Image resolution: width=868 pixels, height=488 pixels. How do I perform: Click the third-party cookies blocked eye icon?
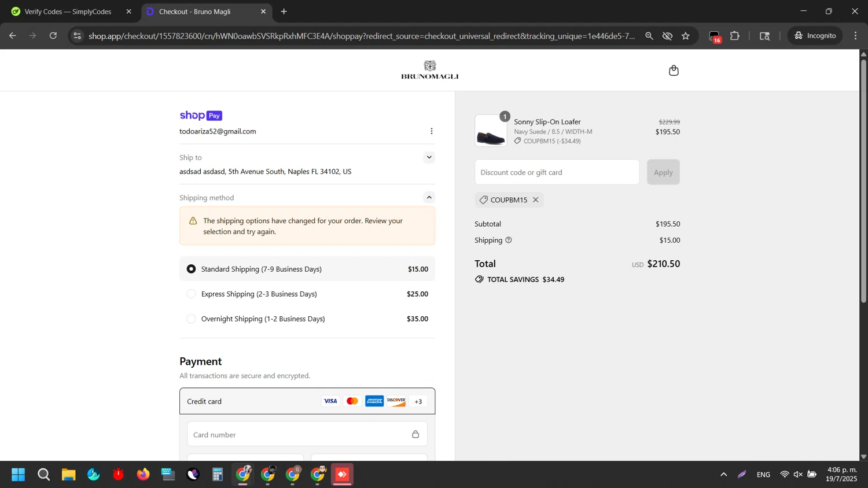coord(667,36)
